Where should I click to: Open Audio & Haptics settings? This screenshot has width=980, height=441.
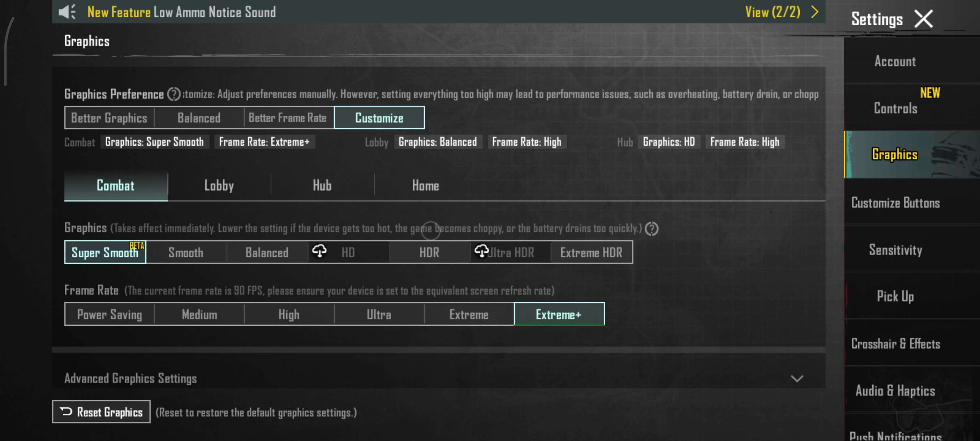click(x=895, y=390)
